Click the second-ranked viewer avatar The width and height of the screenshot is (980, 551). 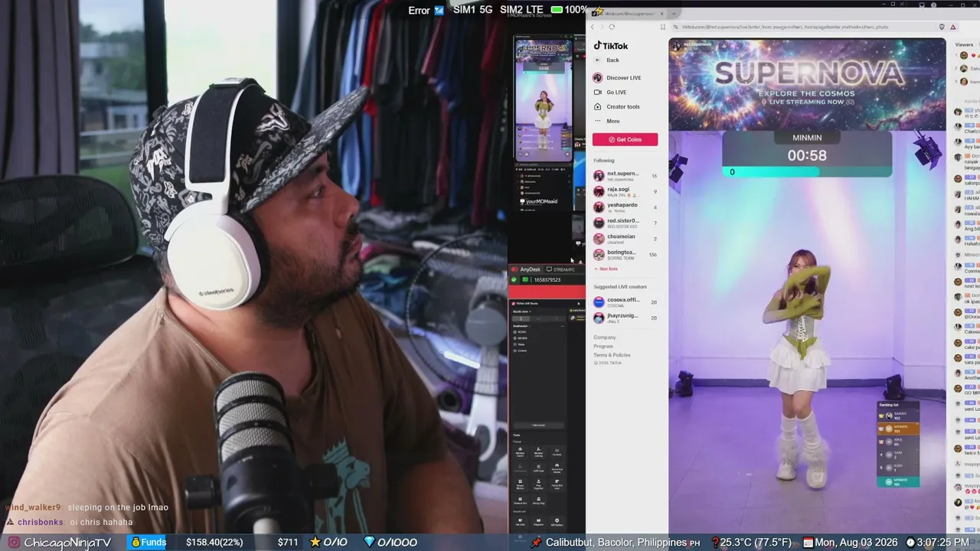(x=964, y=68)
